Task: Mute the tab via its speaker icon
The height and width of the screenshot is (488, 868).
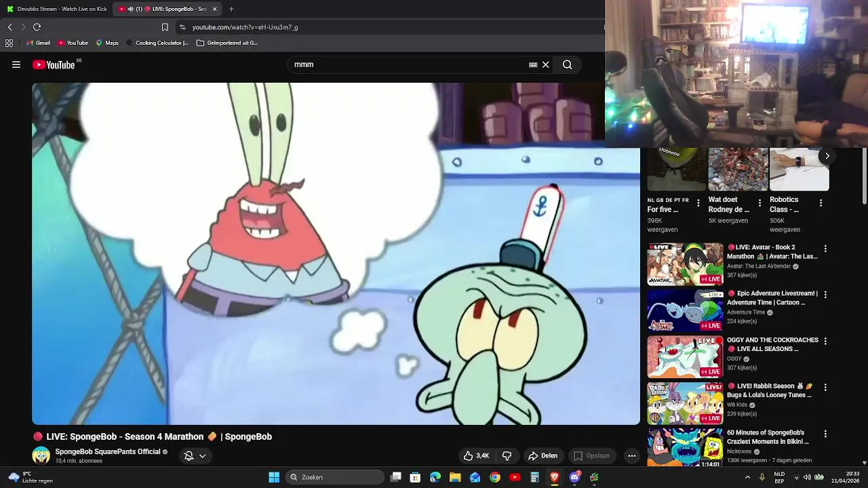Action: tap(130, 9)
